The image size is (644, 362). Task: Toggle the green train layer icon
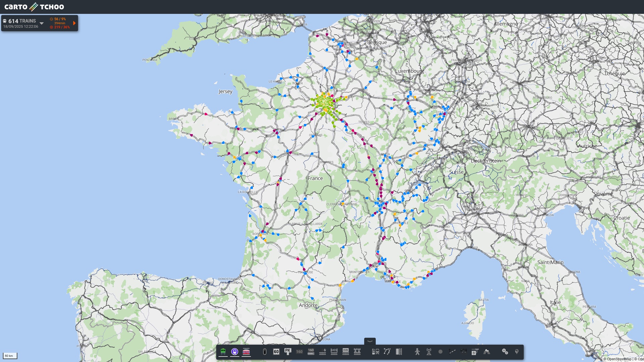coord(223,351)
